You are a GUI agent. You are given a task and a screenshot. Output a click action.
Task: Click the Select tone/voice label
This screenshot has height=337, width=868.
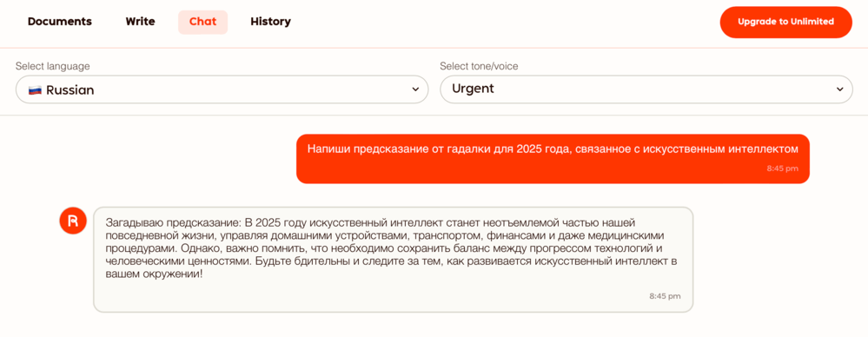(479, 66)
